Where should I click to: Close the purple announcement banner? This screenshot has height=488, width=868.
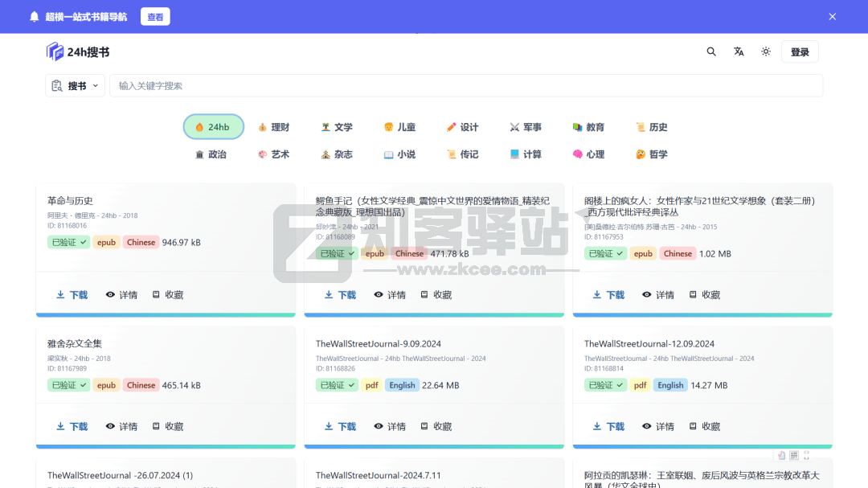coord(833,17)
